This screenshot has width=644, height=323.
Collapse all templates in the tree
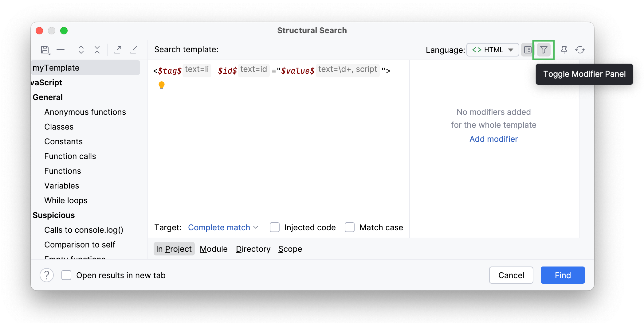pos(97,50)
